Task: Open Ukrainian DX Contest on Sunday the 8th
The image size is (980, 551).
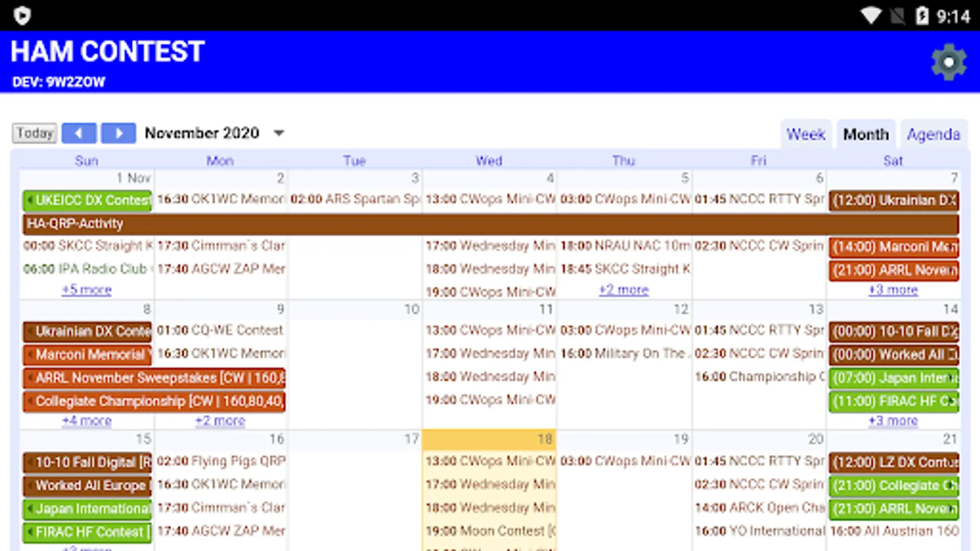Action: [87, 331]
